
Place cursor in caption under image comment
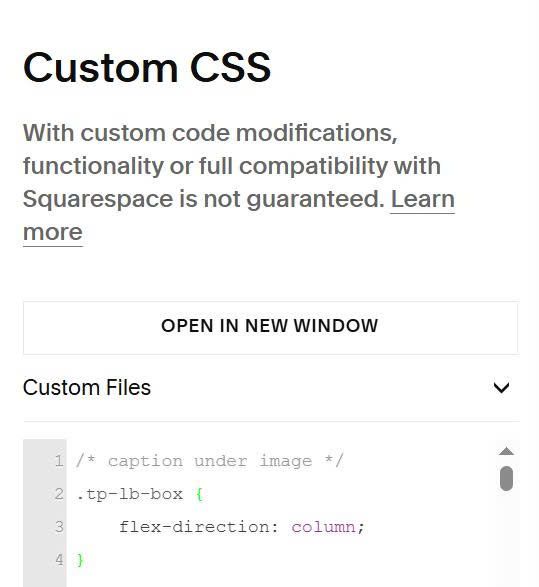[x=209, y=461]
